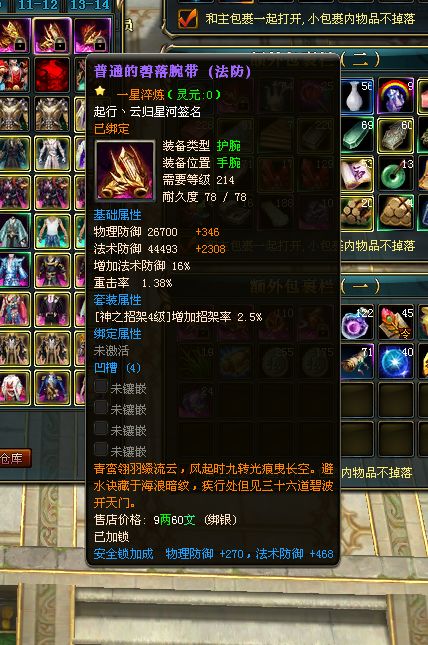The image size is (428, 645).
Task: Pick the rolled scroll item
Action: click(357, 362)
